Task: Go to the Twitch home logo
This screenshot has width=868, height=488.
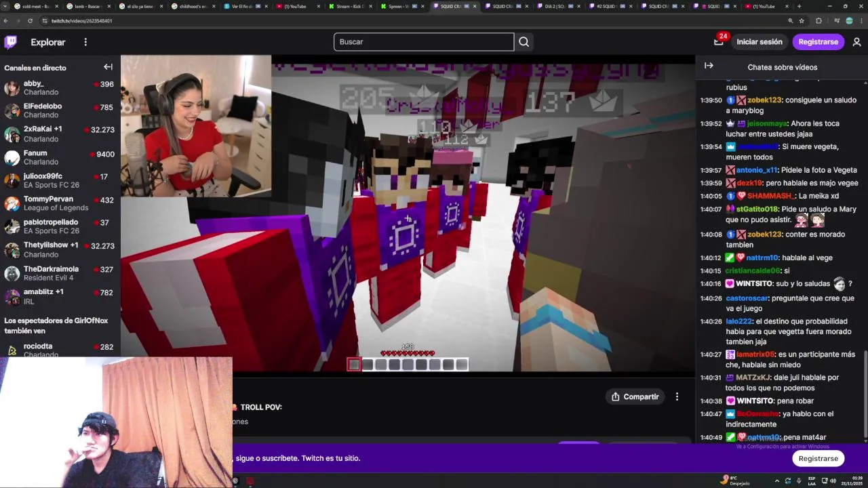Action: click(x=11, y=42)
